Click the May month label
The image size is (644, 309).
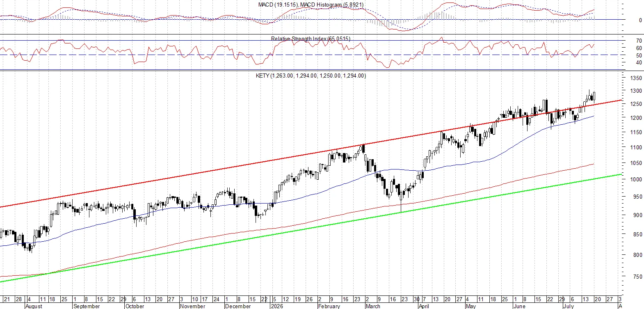(x=471, y=306)
